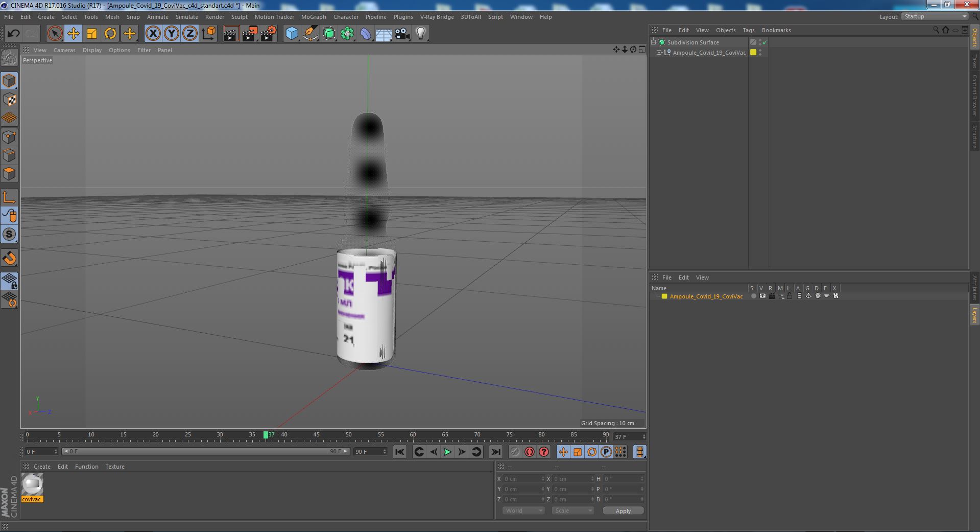This screenshot has width=980, height=532.
Task: Render to Picture Viewer
Action: 250,34
